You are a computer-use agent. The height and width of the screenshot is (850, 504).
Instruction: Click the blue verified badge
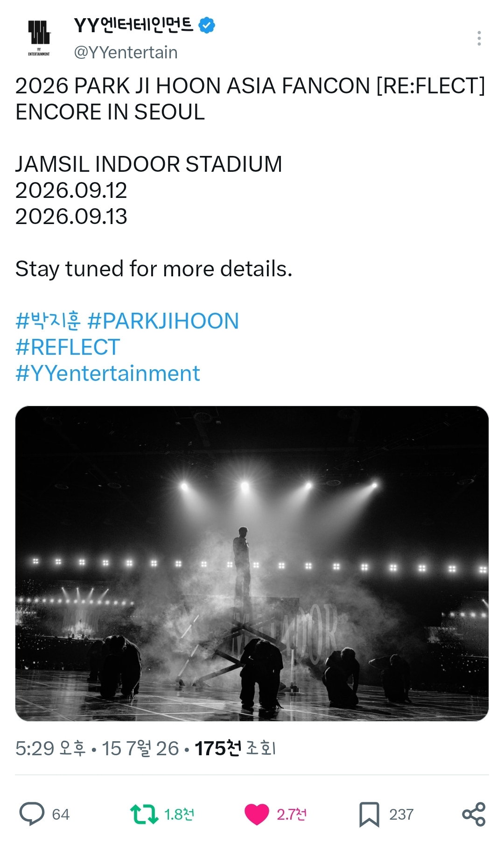[x=207, y=25]
